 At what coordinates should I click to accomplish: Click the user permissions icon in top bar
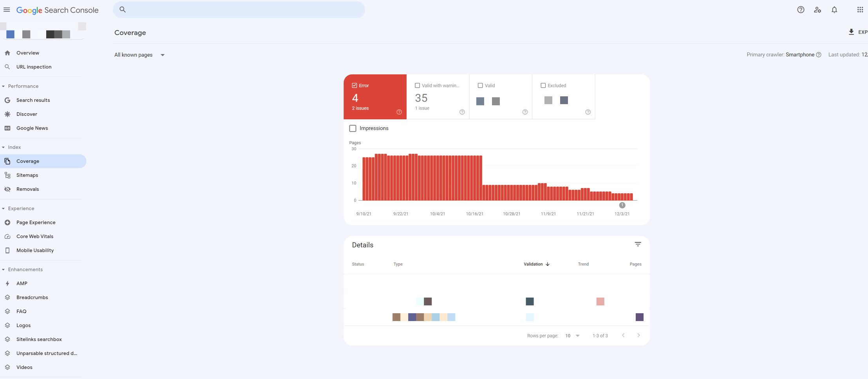click(817, 9)
